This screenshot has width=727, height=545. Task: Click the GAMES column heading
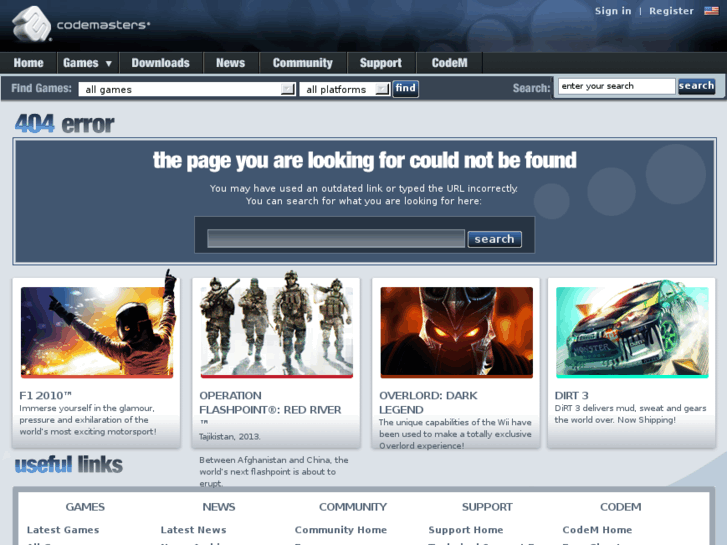pos(85,507)
